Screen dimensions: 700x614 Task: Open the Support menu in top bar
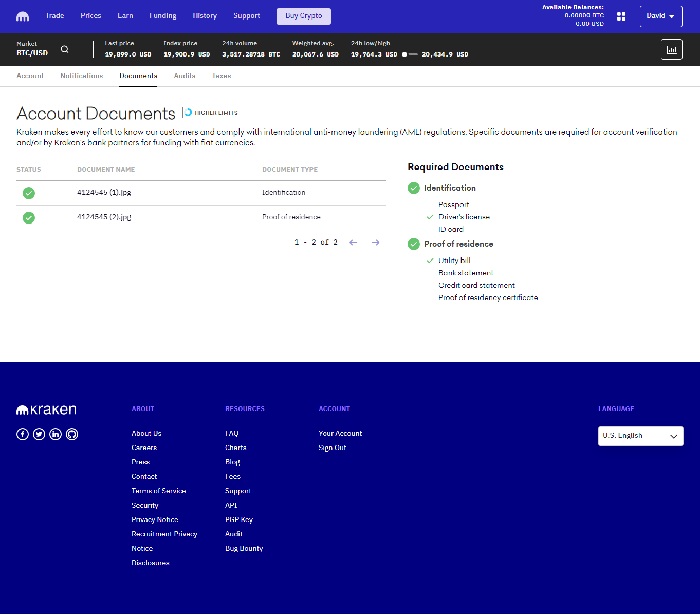click(247, 16)
